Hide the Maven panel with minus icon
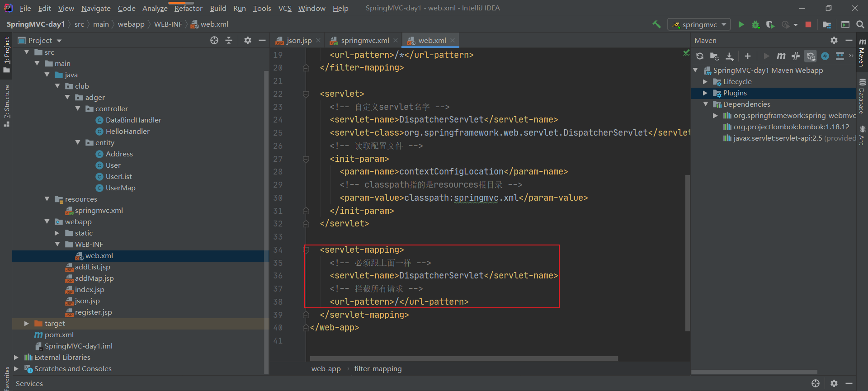 click(849, 40)
